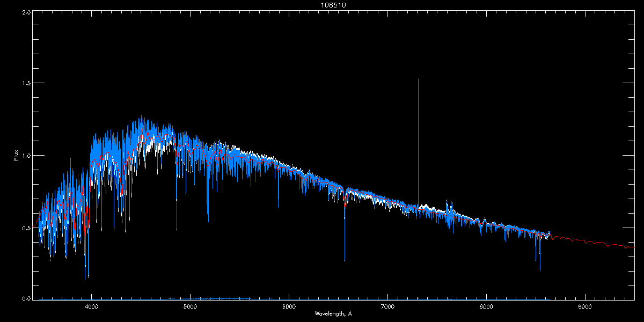644x322 pixels.
Task: Click the 5000 x-axis tick label
Action: click(x=190, y=307)
